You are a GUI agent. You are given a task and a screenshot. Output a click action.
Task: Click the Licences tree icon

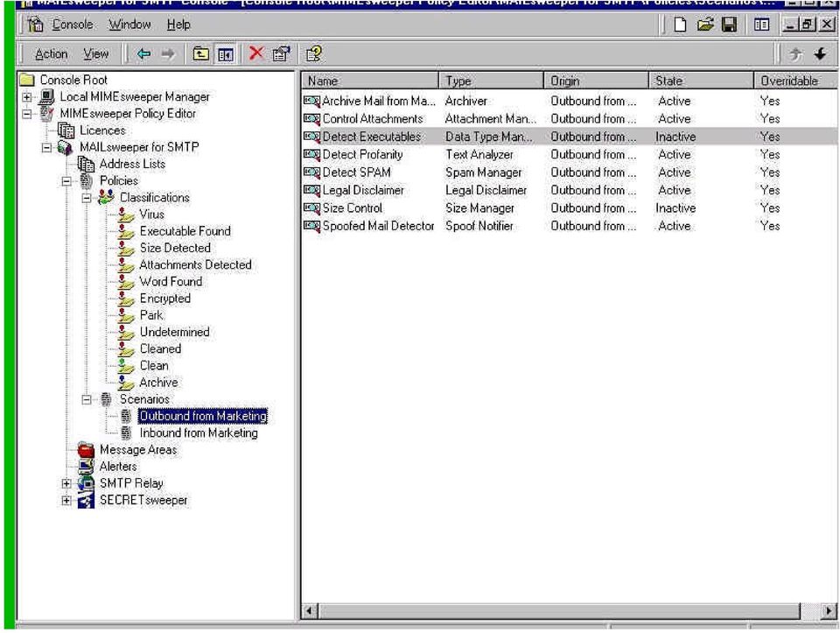[66, 130]
